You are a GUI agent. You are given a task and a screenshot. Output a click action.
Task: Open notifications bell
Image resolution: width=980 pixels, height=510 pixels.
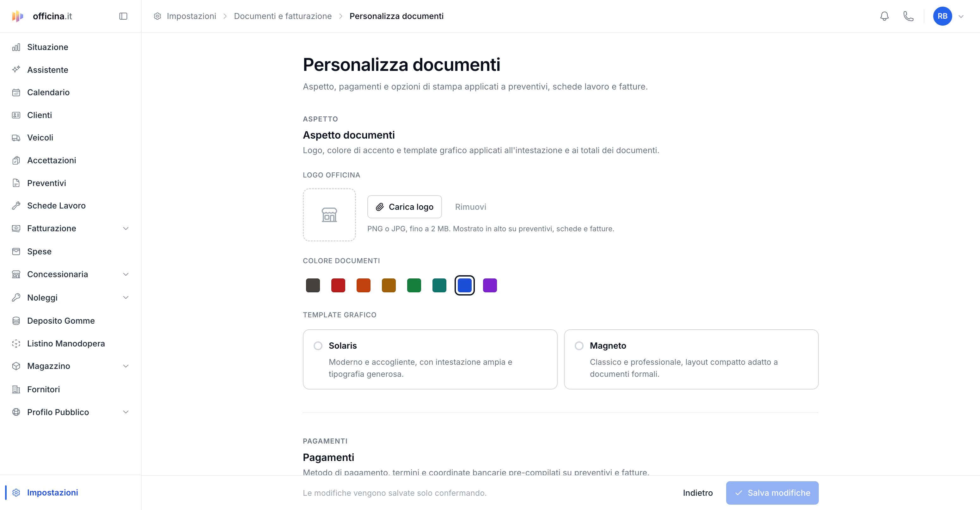click(x=884, y=16)
